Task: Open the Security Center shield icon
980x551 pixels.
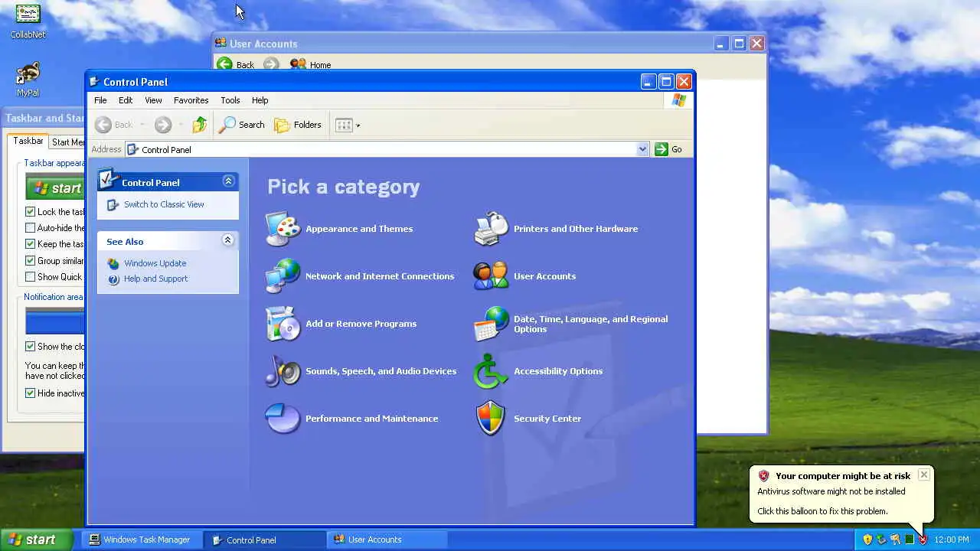Action: 491,419
